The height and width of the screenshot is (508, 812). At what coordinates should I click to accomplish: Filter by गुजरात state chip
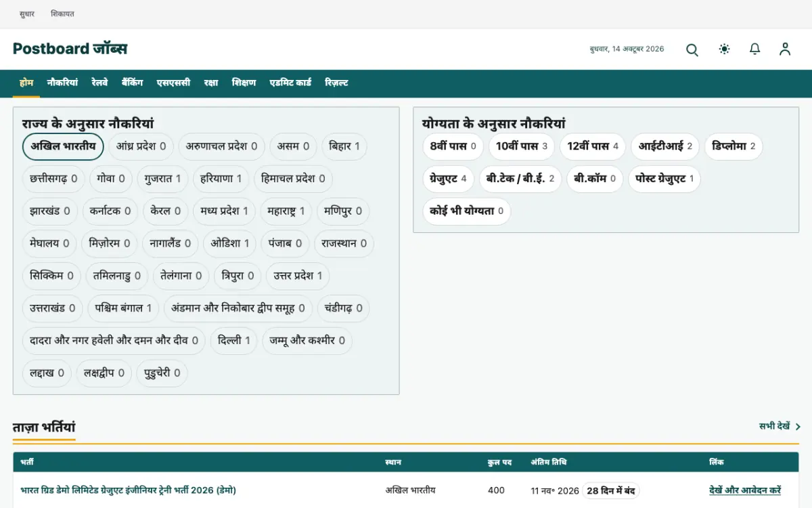pyautogui.click(x=162, y=179)
